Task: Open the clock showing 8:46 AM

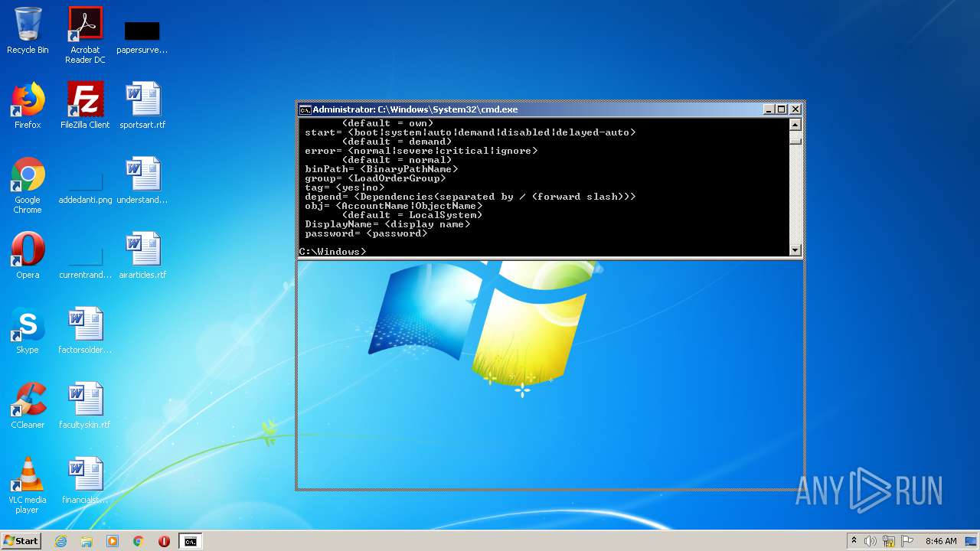Action: click(941, 541)
